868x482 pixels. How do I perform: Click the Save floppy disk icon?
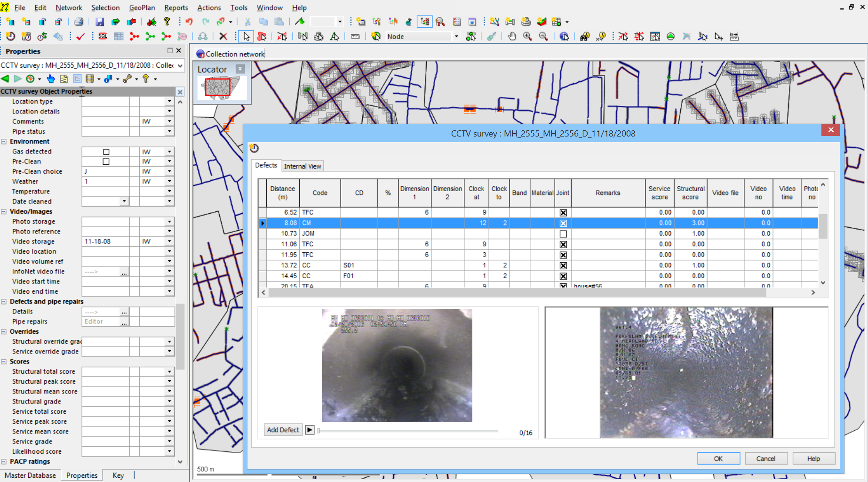tap(100, 22)
